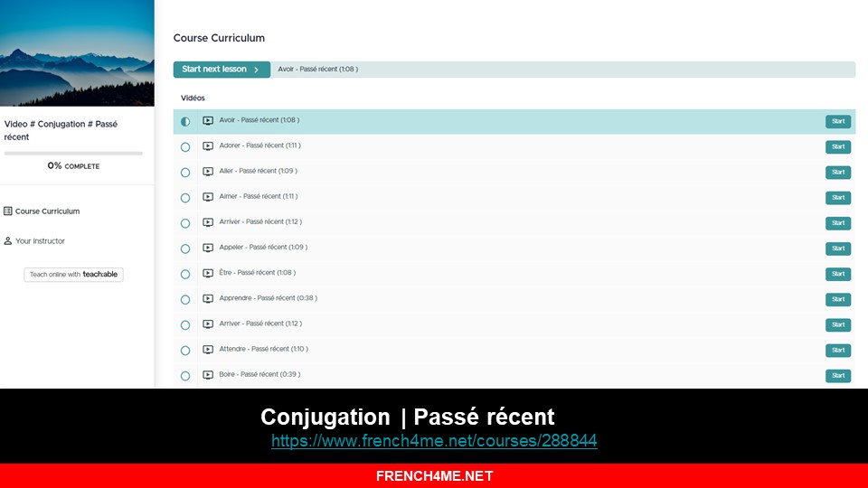This screenshot has width=868, height=488.
Task: Click the Your Instructor person icon
Action: [8, 241]
